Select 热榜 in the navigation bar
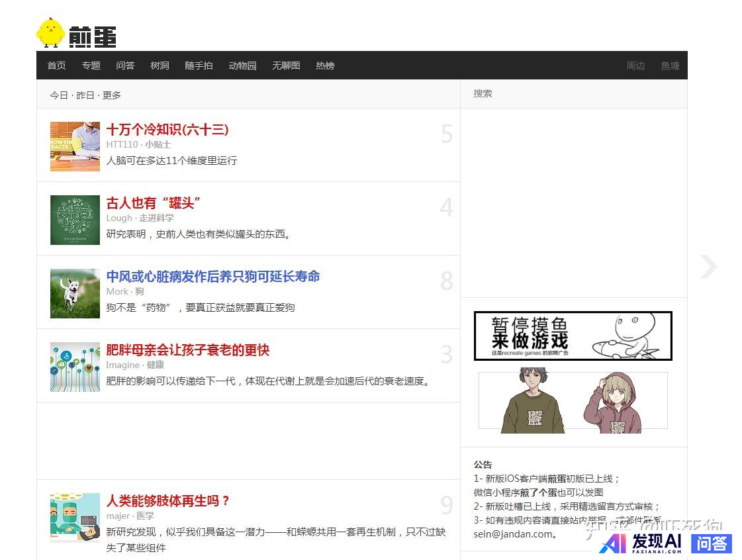 click(x=325, y=66)
